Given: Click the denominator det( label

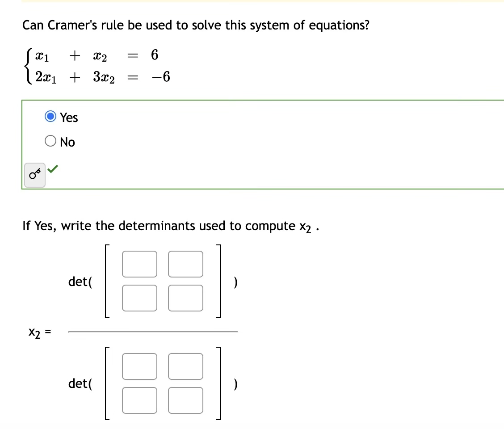Looking at the screenshot, I should [x=80, y=383].
